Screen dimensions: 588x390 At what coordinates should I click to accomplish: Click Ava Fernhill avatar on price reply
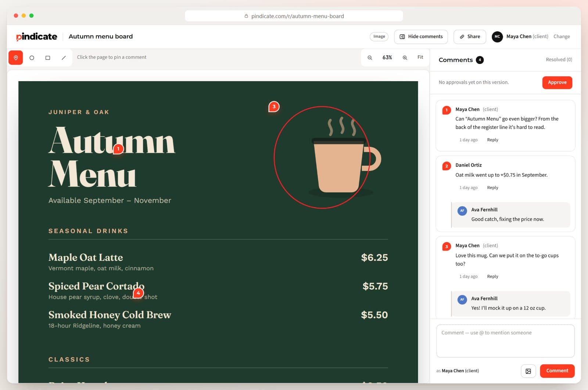[462, 210]
